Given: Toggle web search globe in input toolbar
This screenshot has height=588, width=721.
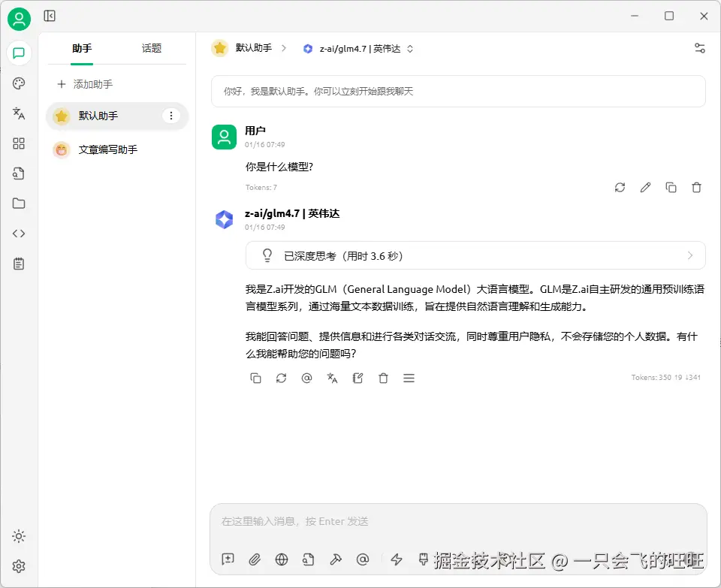Looking at the screenshot, I should coord(282,559).
